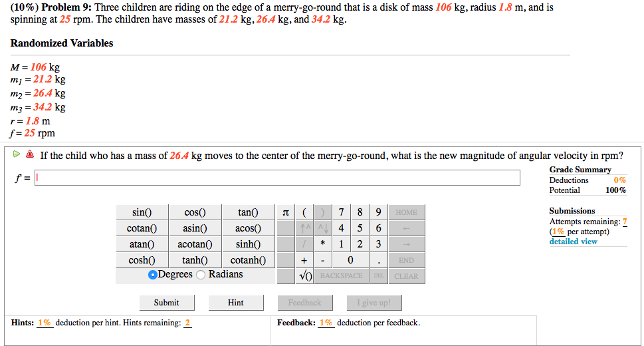Insert pi symbol from keypad

click(x=286, y=212)
